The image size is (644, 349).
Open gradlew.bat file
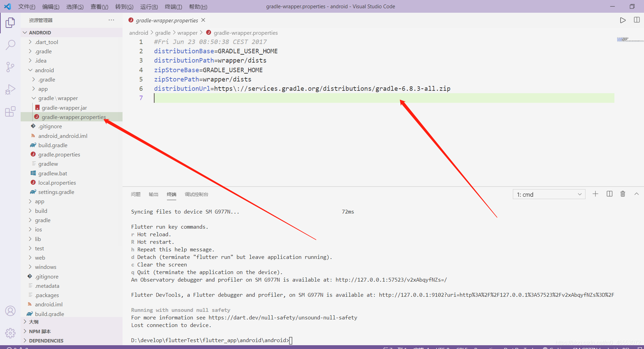point(72,173)
